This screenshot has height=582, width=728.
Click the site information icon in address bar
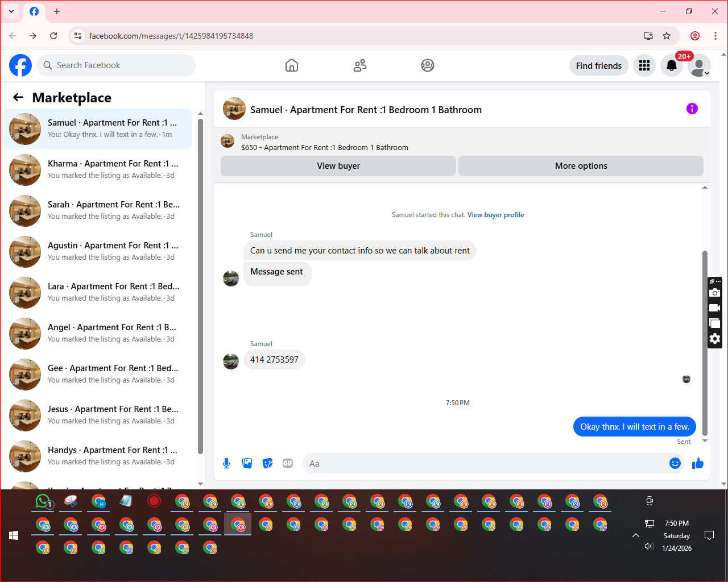pyautogui.click(x=78, y=36)
